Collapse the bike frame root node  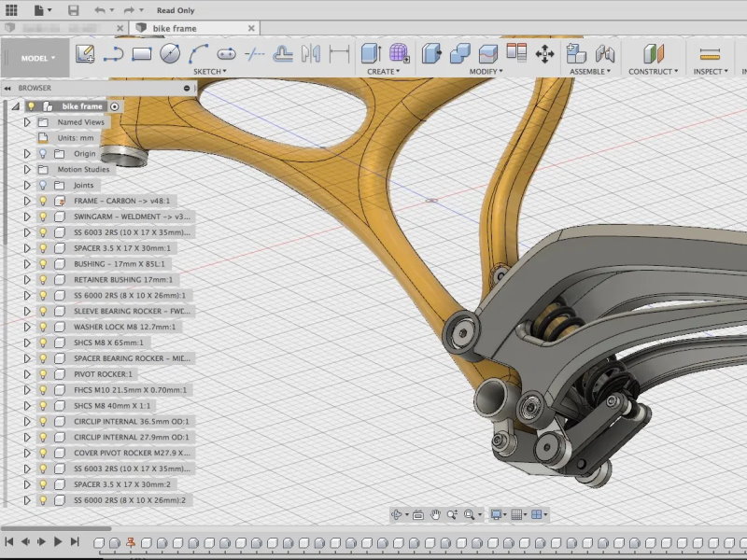coord(16,106)
